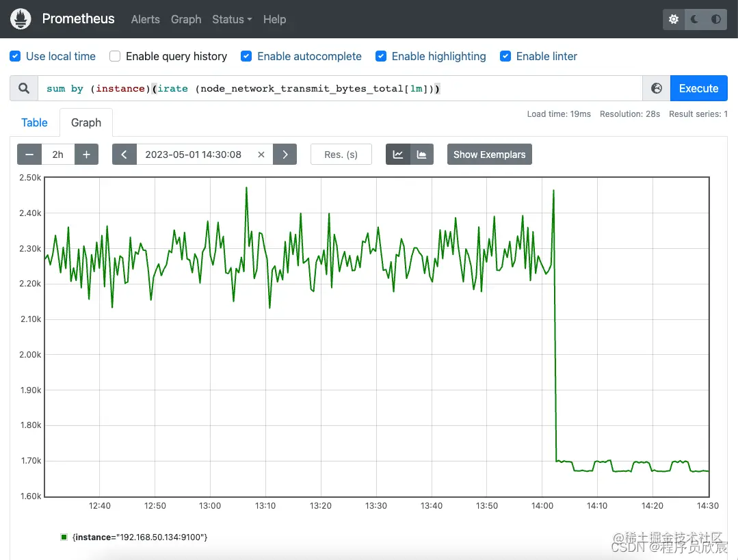The image size is (738, 560).
Task: Select the light theme gear icon
Action: coord(674,19)
